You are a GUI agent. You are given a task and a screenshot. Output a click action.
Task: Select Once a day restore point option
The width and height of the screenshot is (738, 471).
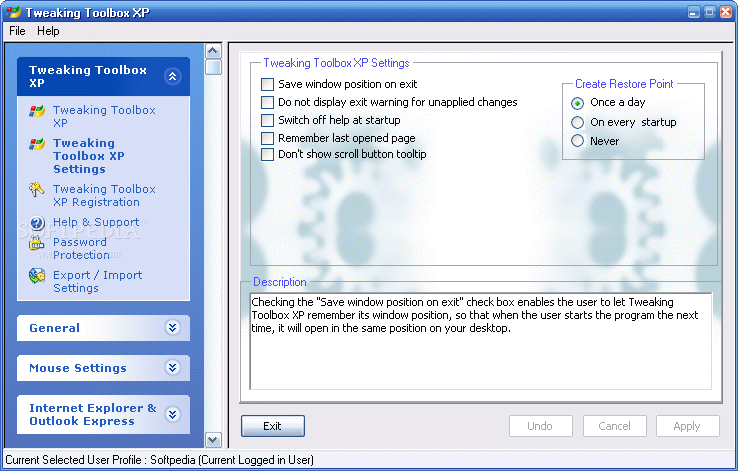(x=578, y=103)
